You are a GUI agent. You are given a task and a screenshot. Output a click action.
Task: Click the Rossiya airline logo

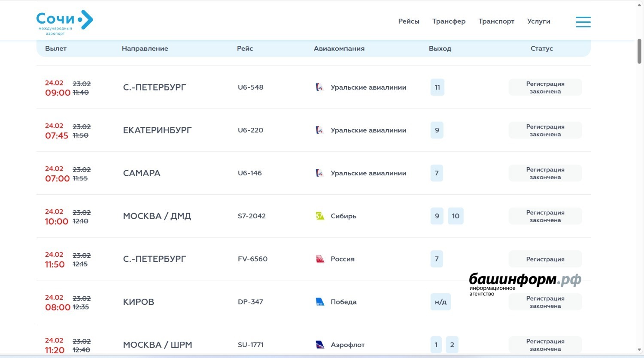pos(320,259)
